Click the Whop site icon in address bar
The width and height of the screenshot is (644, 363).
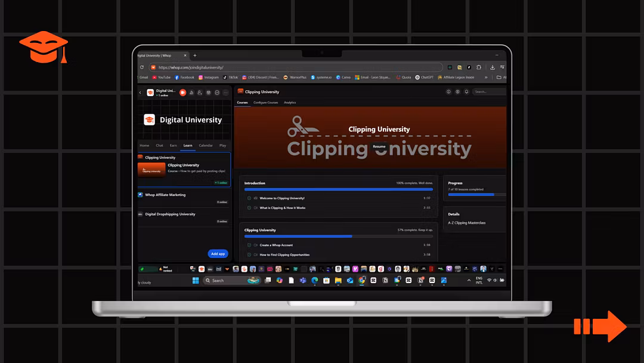coord(153,67)
